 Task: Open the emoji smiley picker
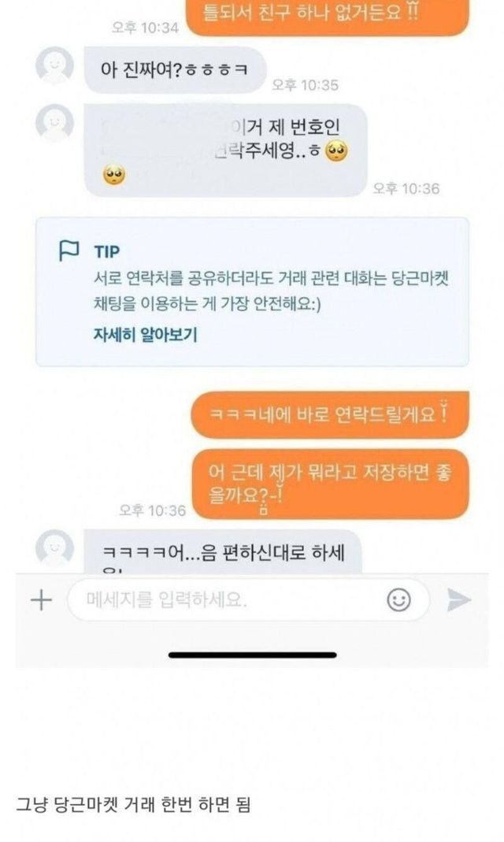[x=398, y=599]
